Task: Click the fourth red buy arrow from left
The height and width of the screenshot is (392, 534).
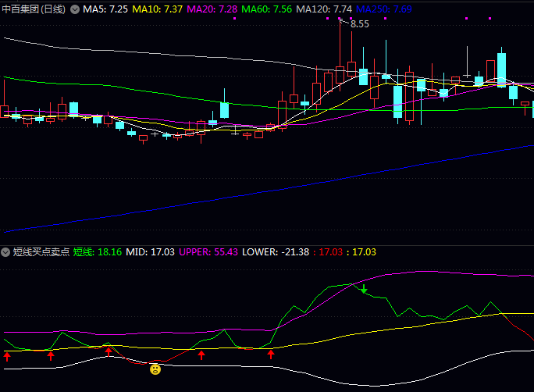Action: (x=201, y=356)
